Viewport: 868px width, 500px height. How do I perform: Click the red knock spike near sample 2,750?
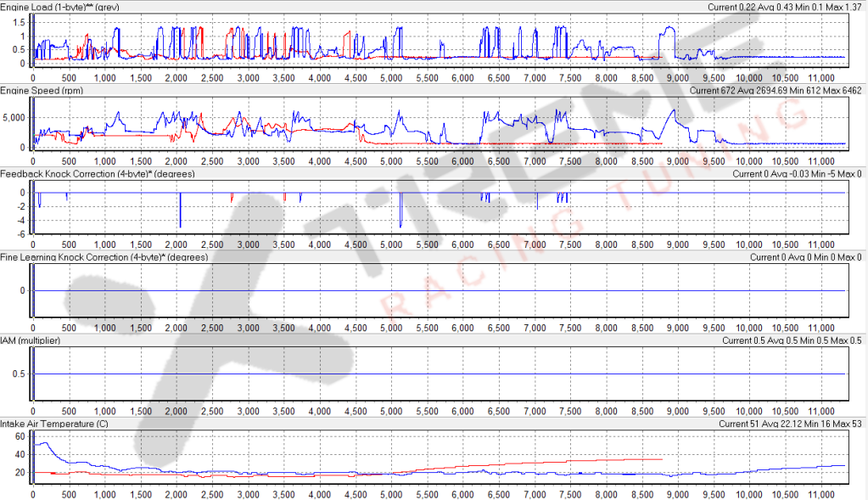point(232,199)
